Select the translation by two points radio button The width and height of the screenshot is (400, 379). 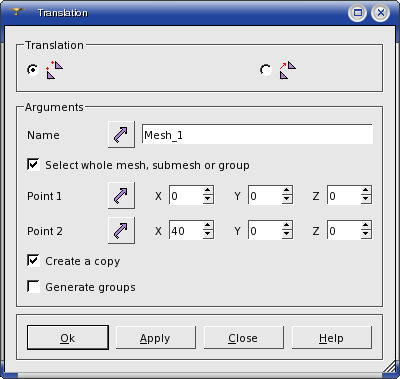pyautogui.click(x=33, y=70)
